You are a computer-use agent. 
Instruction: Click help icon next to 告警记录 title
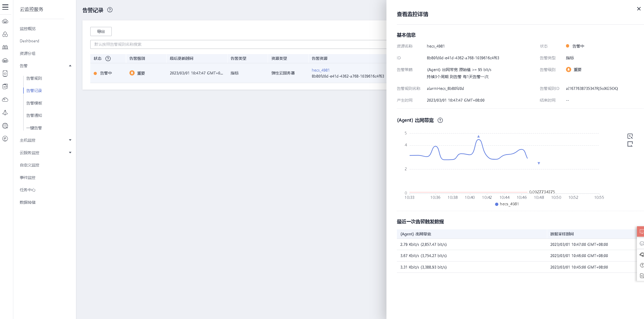(110, 10)
